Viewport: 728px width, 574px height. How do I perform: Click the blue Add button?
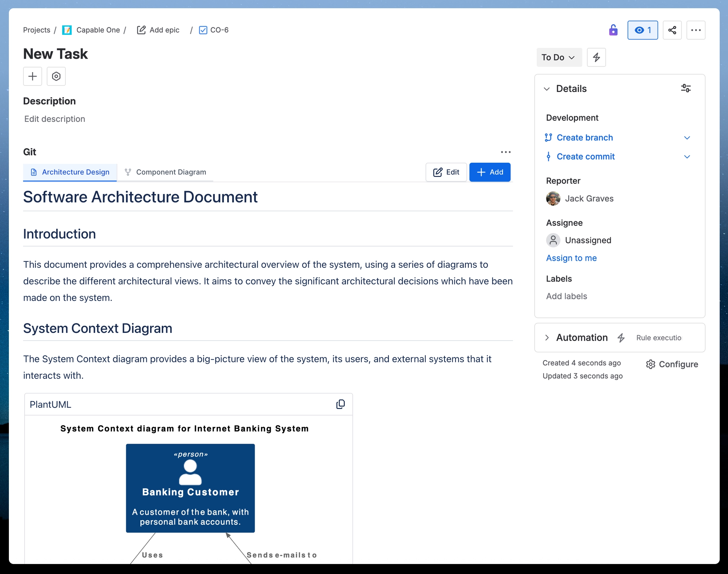click(x=490, y=172)
